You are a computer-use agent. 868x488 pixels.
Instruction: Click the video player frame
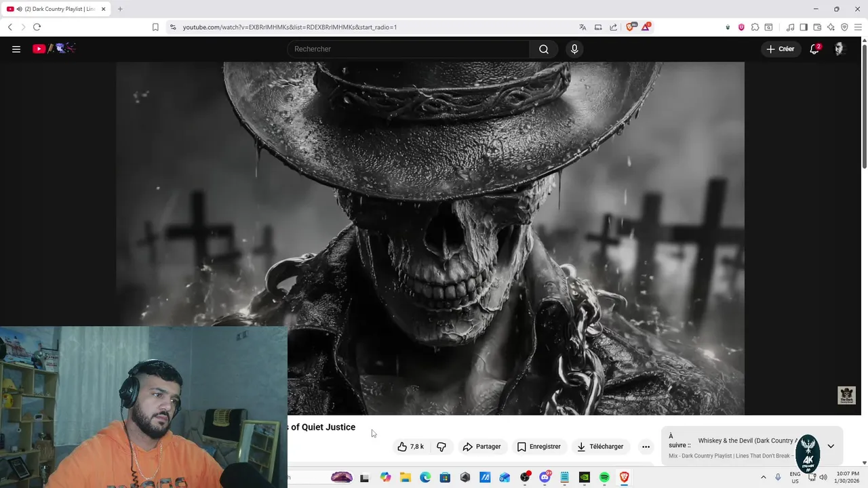pos(430,239)
